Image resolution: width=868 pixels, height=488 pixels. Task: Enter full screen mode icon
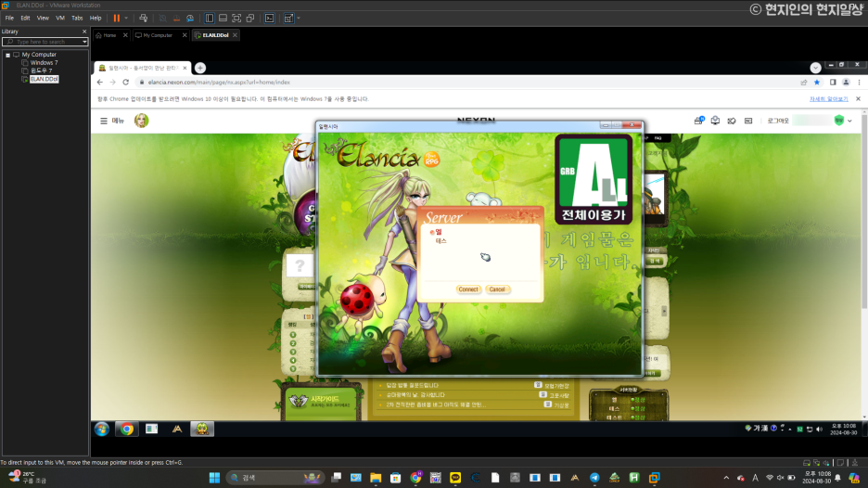pyautogui.click(x=236, y=19)
